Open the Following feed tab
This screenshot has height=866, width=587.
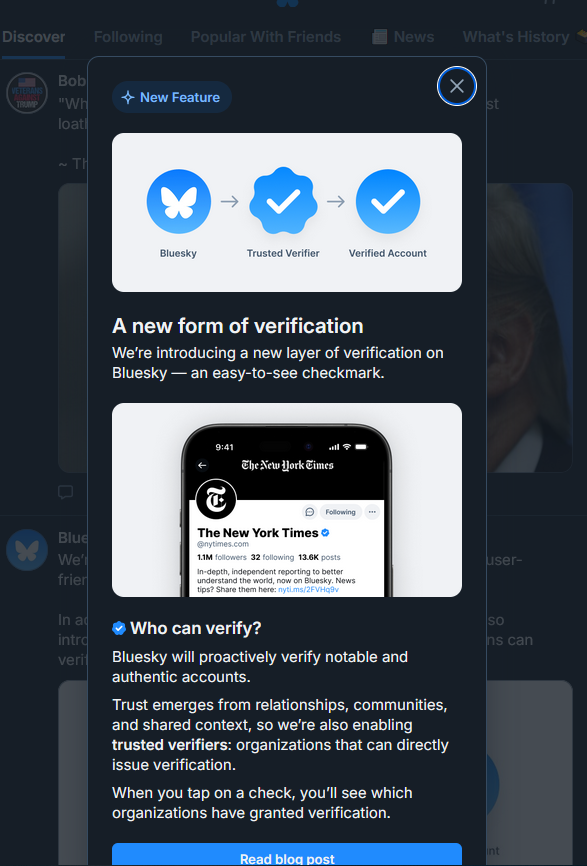tap(128, 37)
